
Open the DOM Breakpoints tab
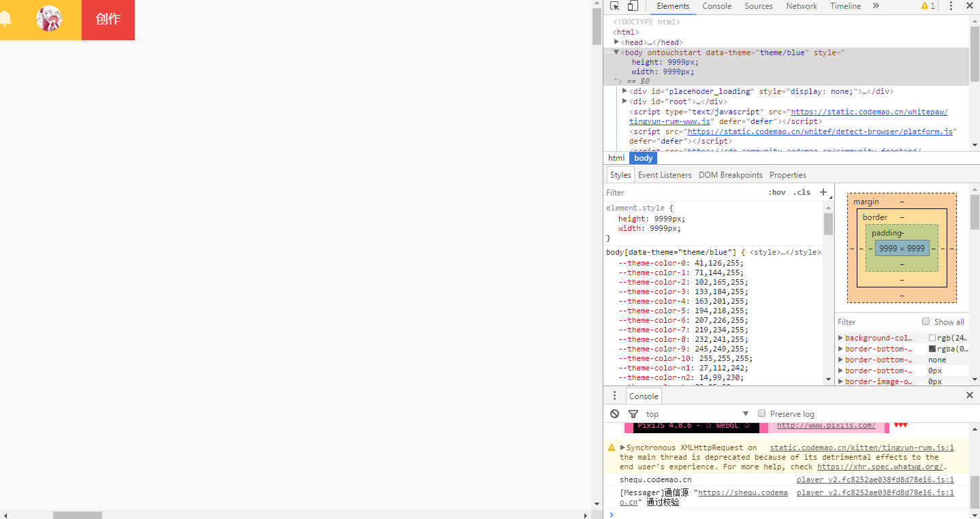click(731, 175)
